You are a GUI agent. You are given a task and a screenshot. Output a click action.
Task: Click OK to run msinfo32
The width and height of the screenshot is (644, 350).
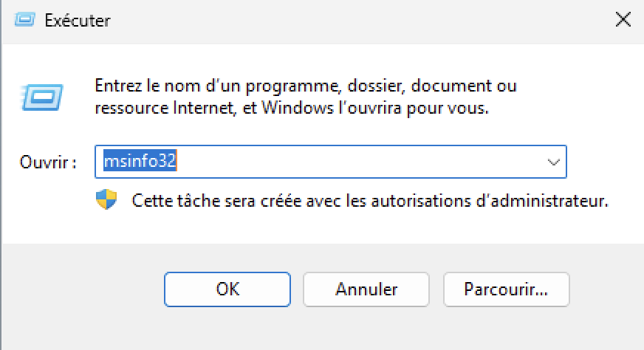[x=227, y=289]
